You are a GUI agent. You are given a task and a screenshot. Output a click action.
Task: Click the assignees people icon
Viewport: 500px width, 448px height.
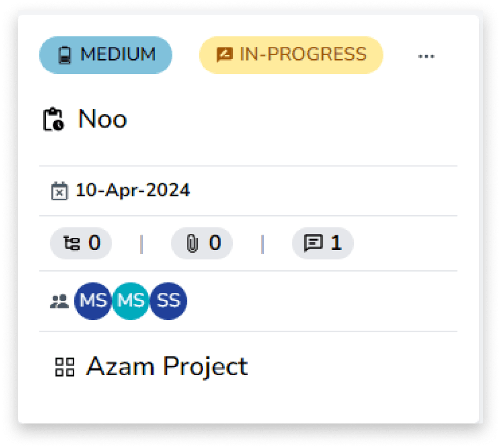(60, 301)
